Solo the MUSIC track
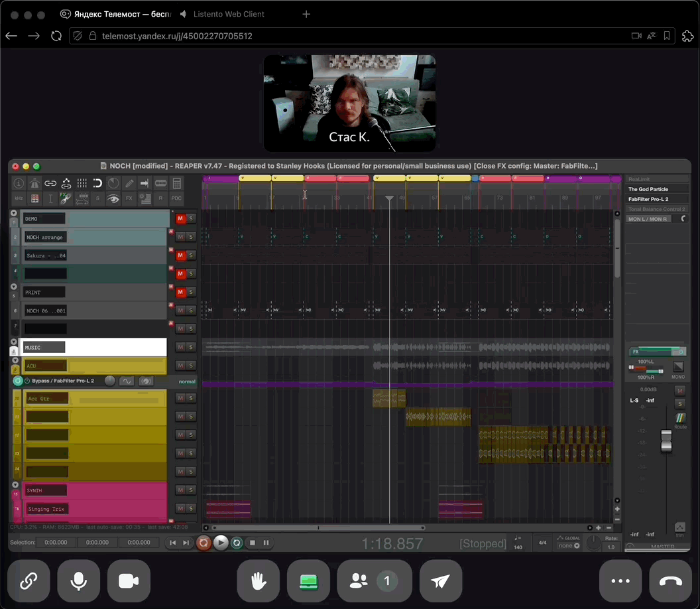This screenshot has height=609, width=700. click(x=191, y=347)
